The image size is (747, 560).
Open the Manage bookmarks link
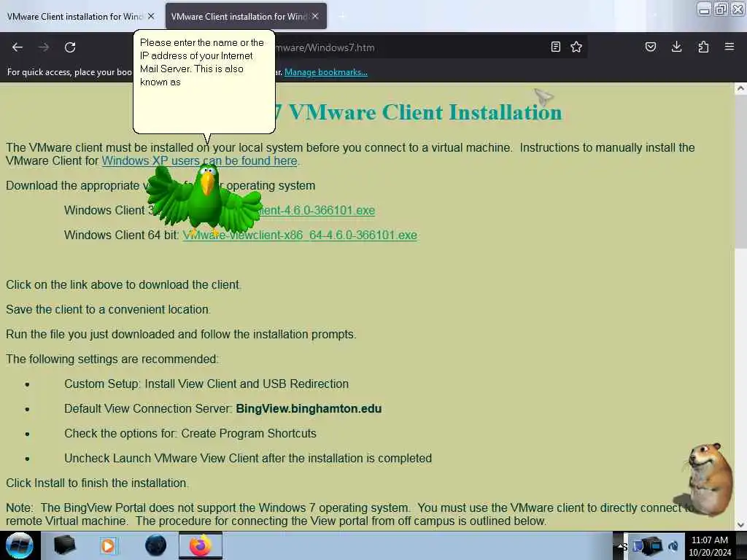point(326,72)
